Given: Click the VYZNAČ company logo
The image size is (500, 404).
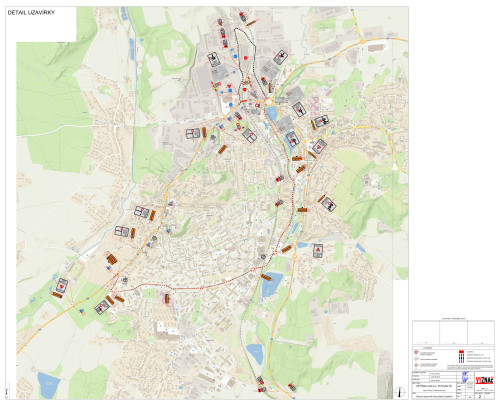Looking at the screenshot, I should 485,380.
